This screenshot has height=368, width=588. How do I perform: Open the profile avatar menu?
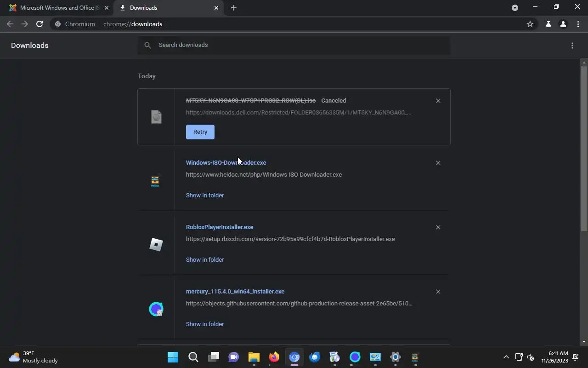(x=563, y=24)
